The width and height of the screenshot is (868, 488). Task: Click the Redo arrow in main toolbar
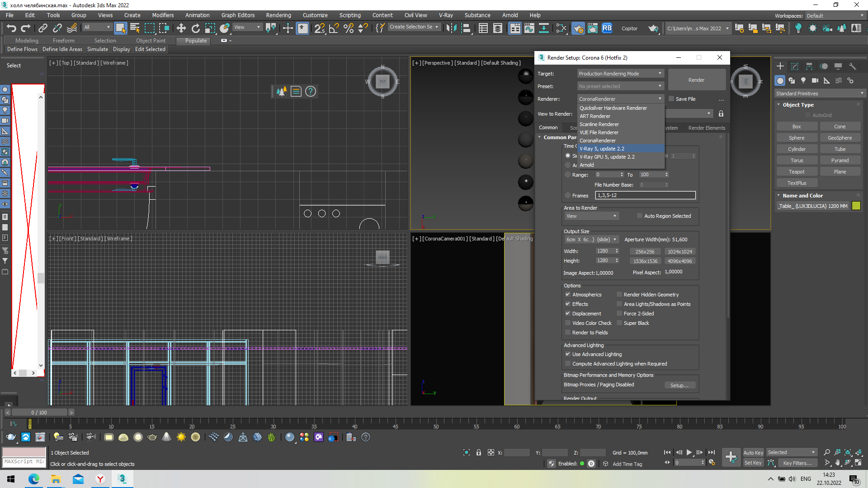[26, 28]
